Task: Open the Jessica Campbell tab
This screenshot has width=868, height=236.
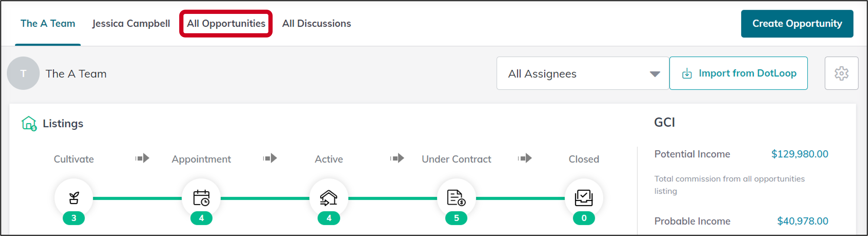Action: click(131, 24)
